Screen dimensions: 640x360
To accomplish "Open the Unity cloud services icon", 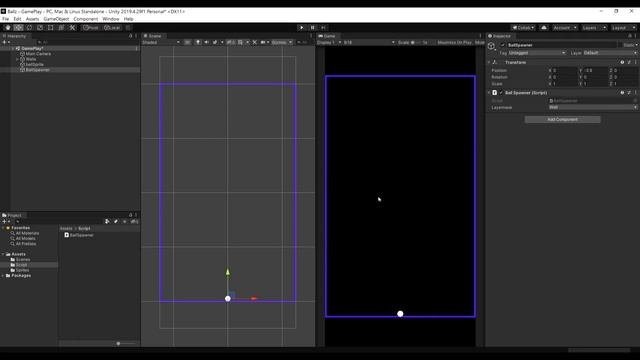I will click(544, 28).
